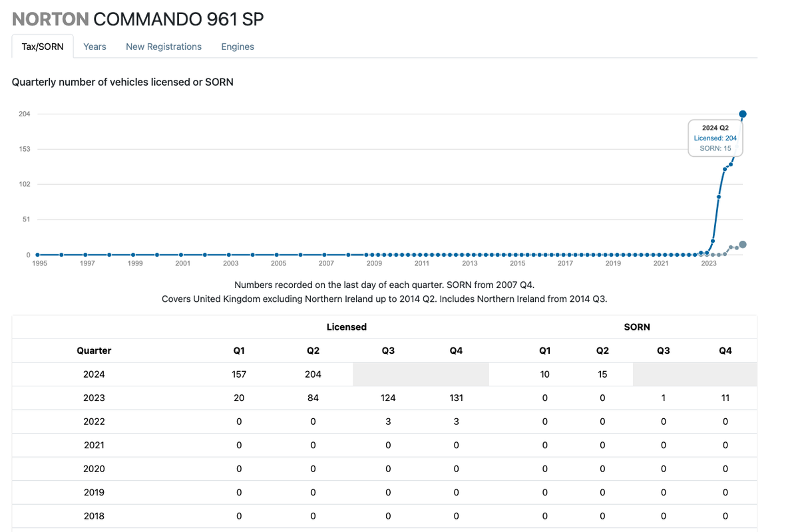The width and height of the screenshot is (812, 532).
Task: Click the 2024 row label
Action: tap(94, 374)
